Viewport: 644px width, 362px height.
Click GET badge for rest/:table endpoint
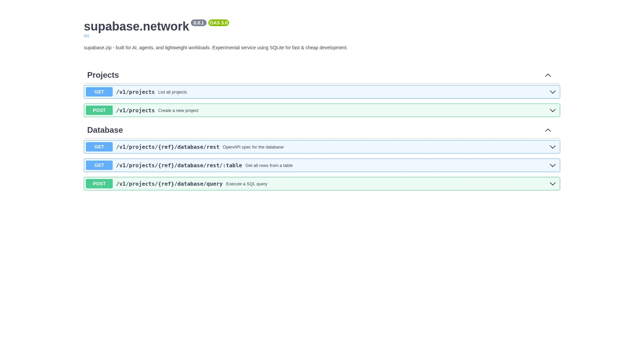pyautogui.click(x=99, y=165)
